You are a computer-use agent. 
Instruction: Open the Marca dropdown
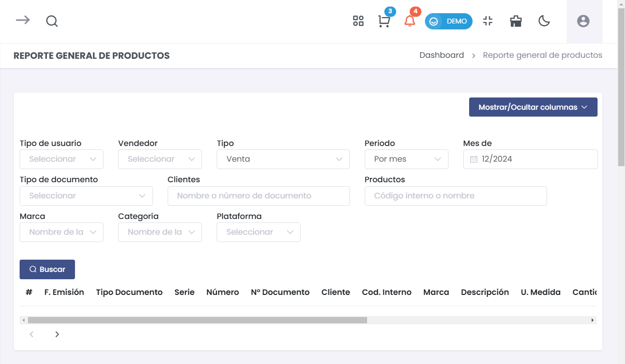pyautogui.click(x=61, y=232)
